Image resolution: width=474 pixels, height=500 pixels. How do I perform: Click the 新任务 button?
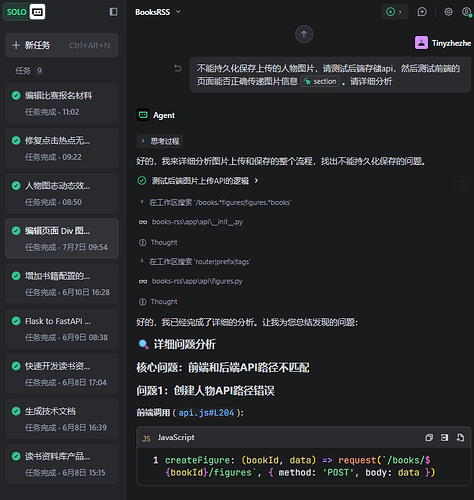pos(62,45)
